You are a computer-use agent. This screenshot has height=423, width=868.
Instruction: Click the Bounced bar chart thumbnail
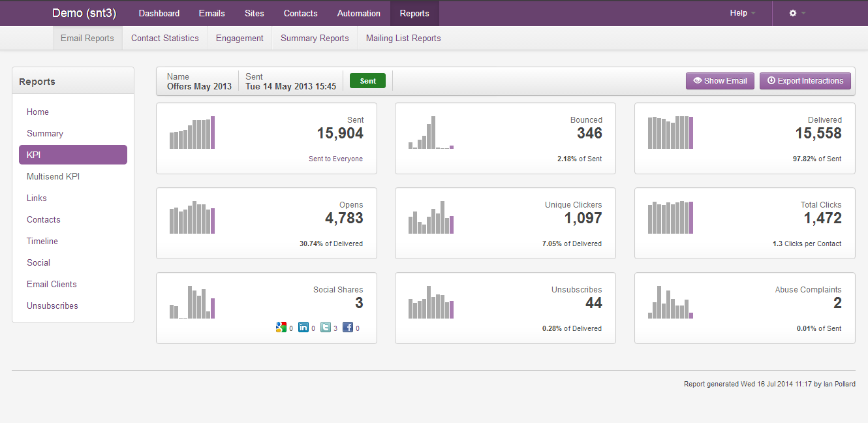[431, 133]
